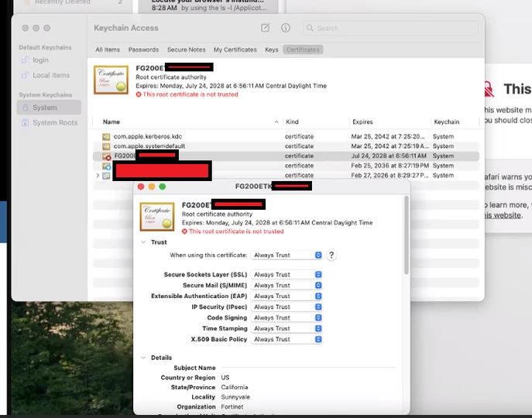Click certificate icon in Feb 25, 2036 row
The image size is (532, 418).
(x=107, y=166)
